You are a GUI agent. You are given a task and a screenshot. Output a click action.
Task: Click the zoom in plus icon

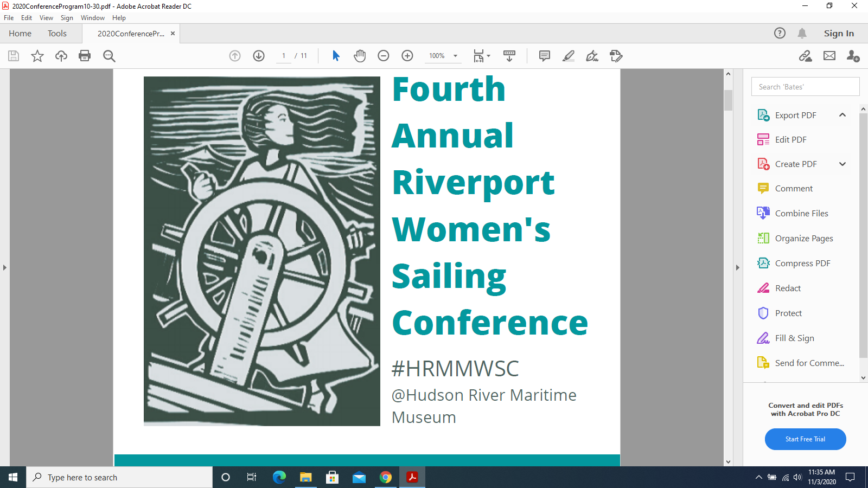[407, 56]
